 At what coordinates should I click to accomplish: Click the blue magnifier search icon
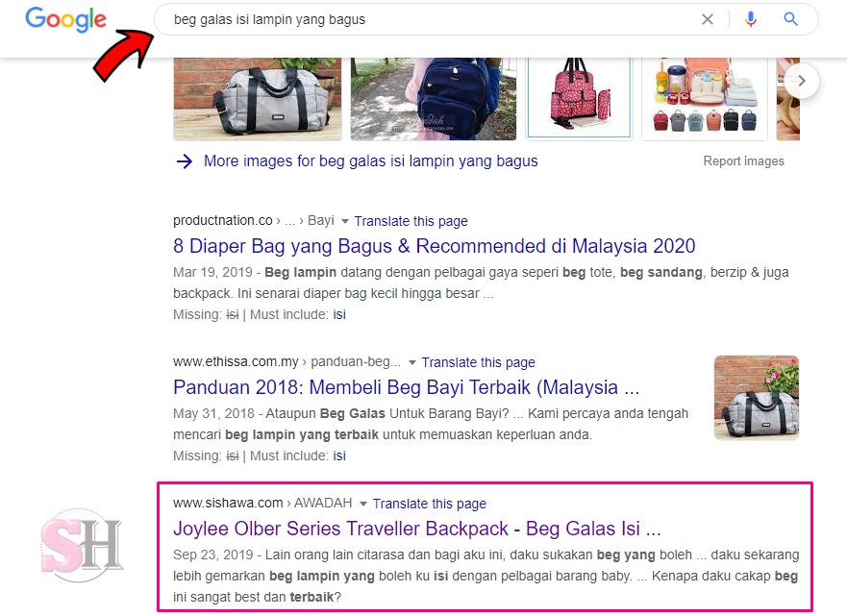coord(790,19)
